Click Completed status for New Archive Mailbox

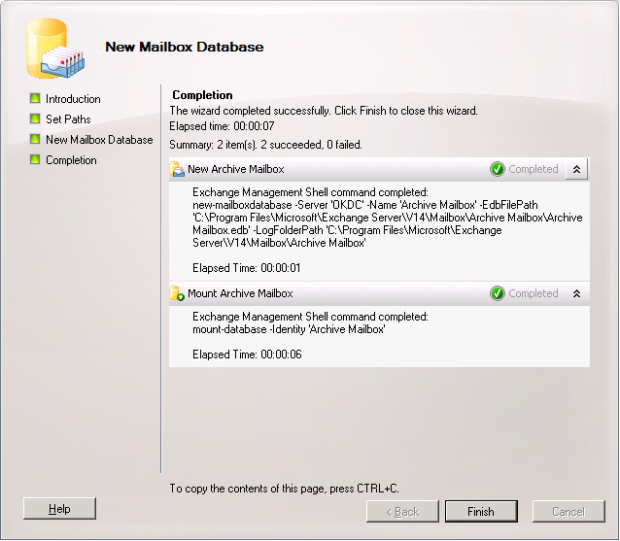533,169
